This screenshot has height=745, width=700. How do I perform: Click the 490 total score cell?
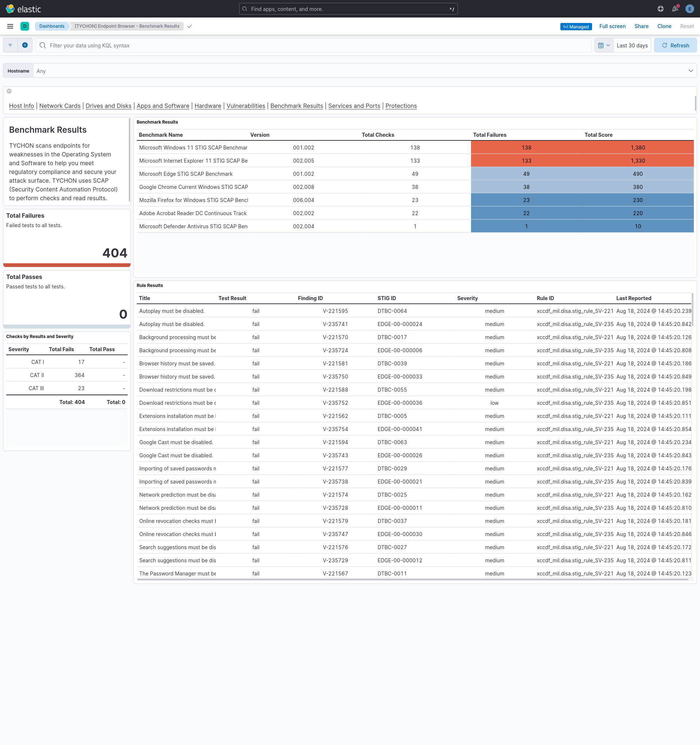638,174
